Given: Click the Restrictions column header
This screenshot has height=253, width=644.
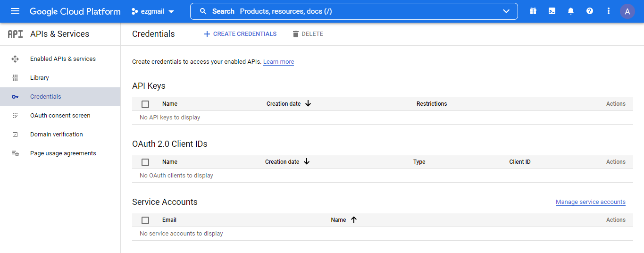Looking at the screenshot, I should (432, 104).
